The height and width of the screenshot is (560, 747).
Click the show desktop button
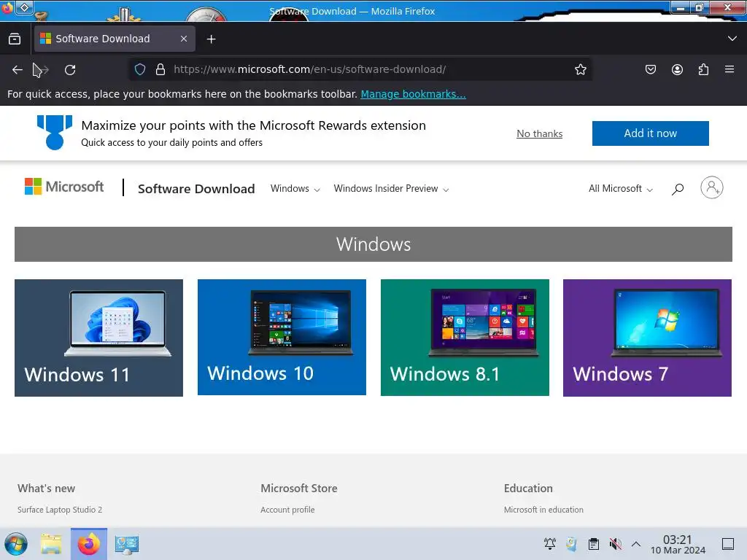pos(728,544)
